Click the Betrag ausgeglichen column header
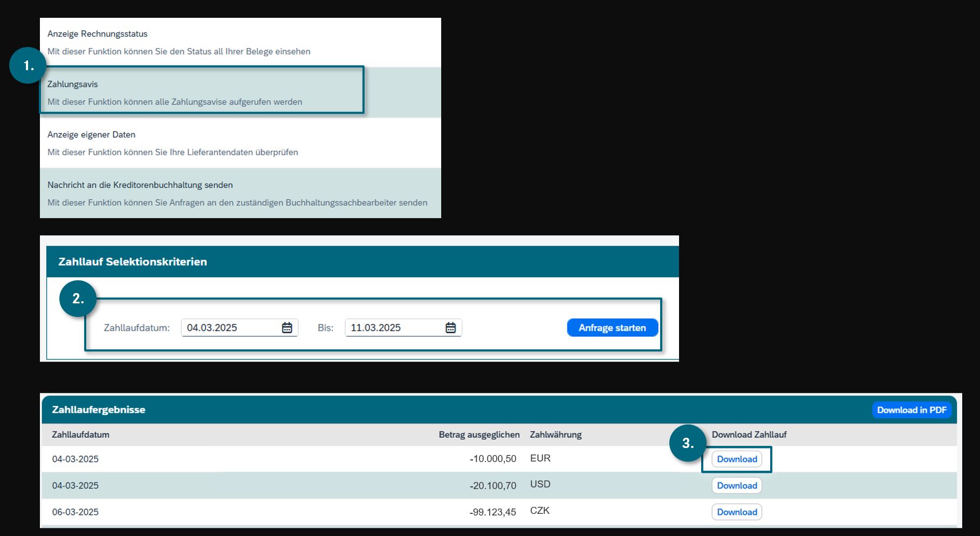The height and width of the screenshot is (536, 980). click(x=479, y=435)
